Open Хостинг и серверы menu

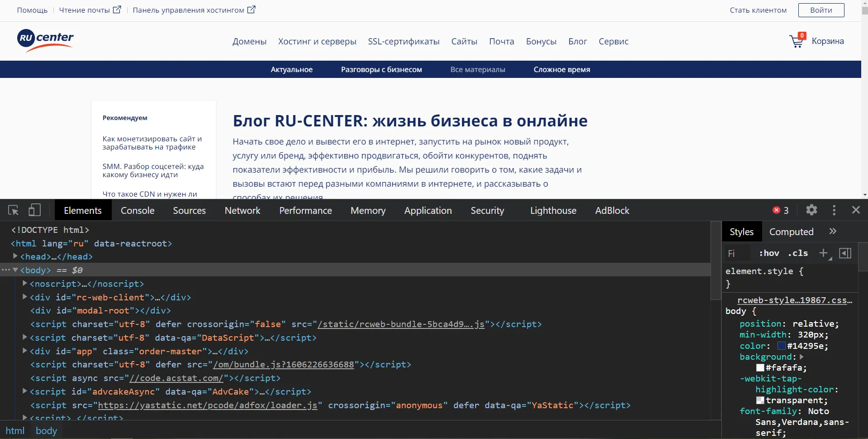(317, 41)
